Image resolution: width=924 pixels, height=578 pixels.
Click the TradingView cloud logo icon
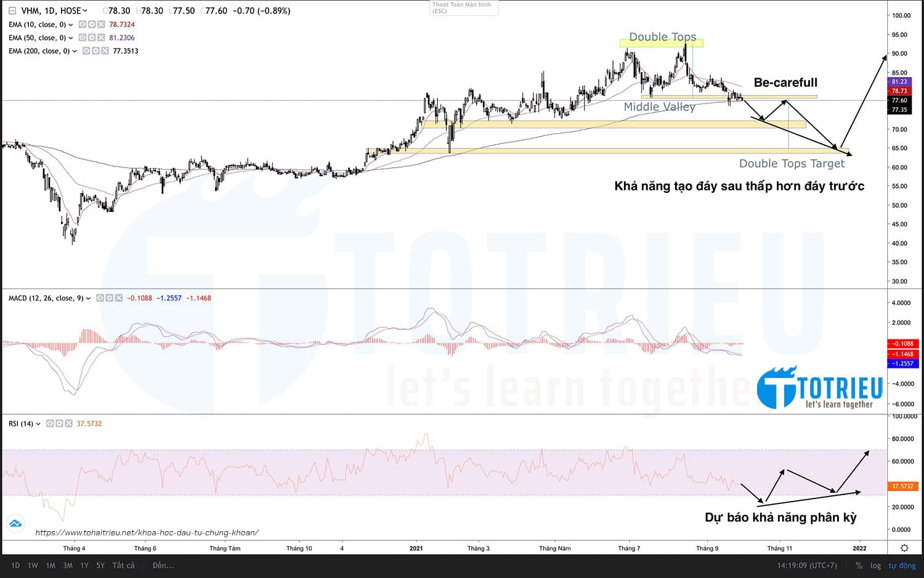pyautogui.click(x=15, y=524)
